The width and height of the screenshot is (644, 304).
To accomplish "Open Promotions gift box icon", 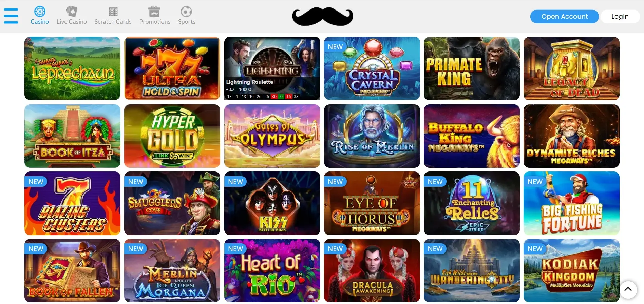I will pyautogui.click(x=154, y=12).
